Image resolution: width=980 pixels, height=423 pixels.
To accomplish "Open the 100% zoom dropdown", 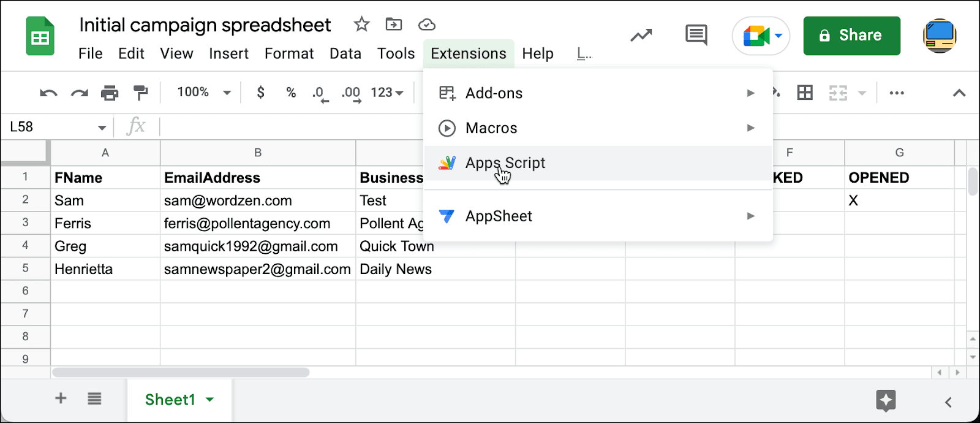I will (204, 93).
